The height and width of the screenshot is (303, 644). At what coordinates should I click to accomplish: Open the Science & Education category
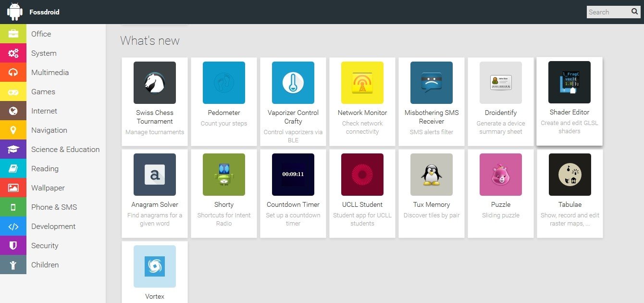click(x=53, y=149)
